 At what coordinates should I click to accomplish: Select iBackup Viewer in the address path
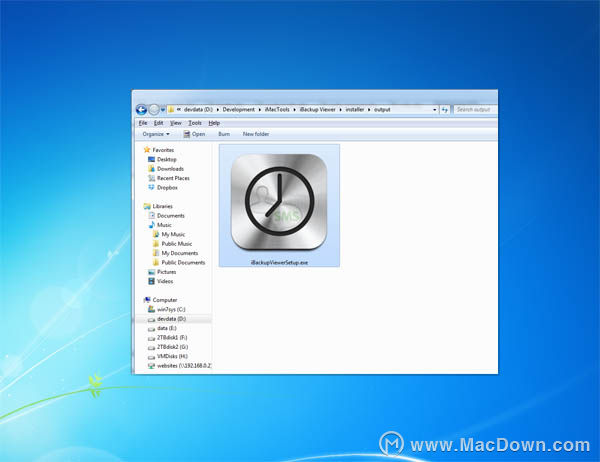[317, 109]
